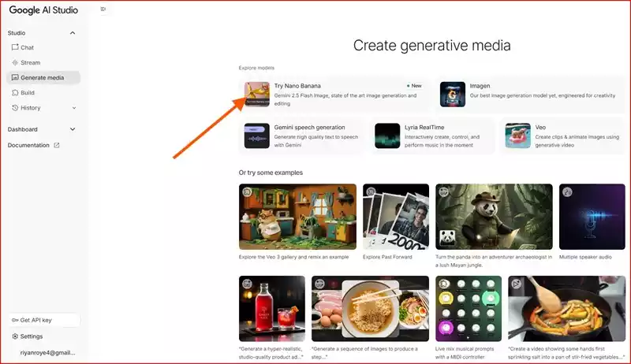Click the Stream waveform icon
This screenshot has height=364, width=631.
(15, 63)
